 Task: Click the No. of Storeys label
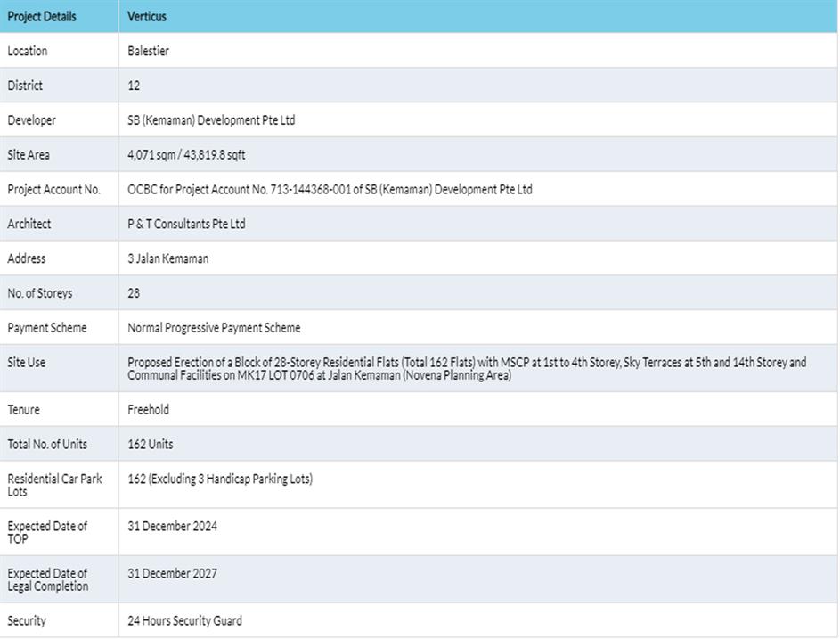tap(40, 293)
